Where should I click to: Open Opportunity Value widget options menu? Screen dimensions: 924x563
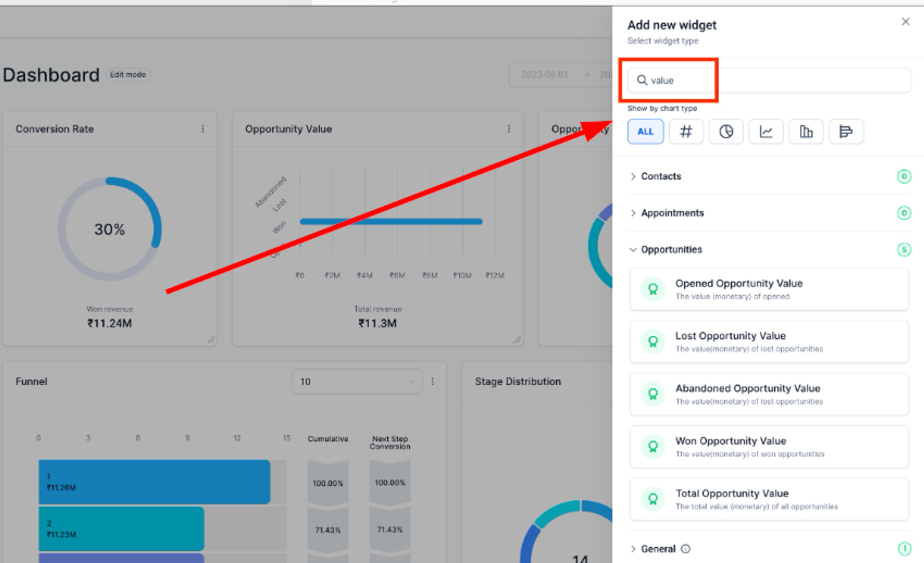(509, 129)
